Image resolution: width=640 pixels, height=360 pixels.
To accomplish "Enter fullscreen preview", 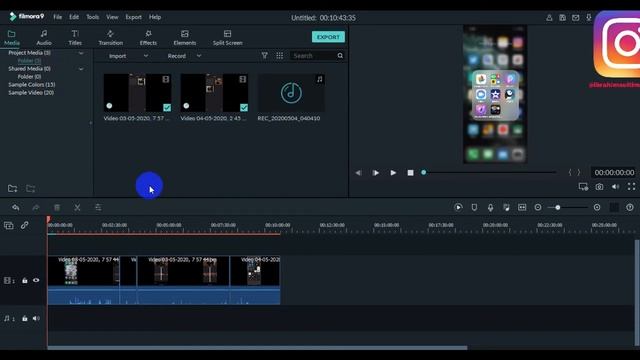I will (x=631, y=187).
